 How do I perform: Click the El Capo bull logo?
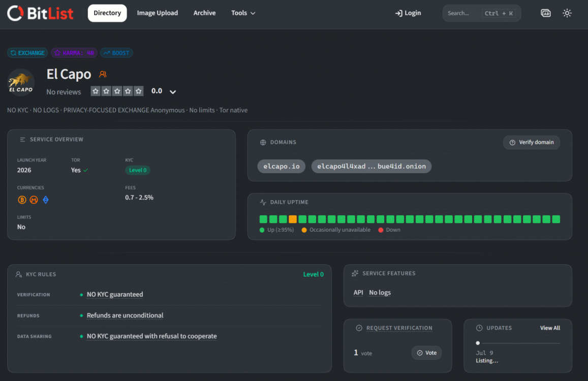(x=21, y=82)
